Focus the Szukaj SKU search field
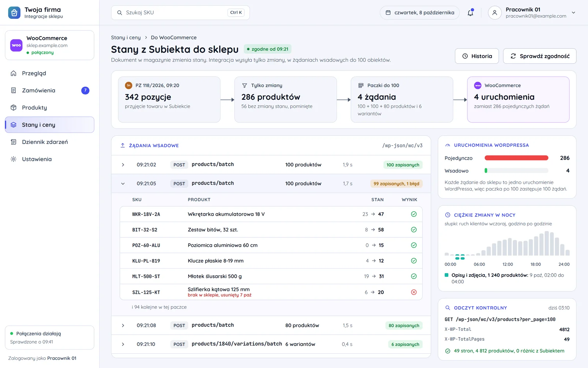This screenshot has height=368, width=588. (x=180, y=13)
